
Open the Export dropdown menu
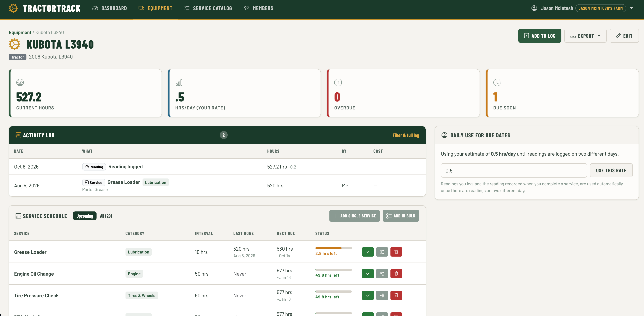[585, 36]
